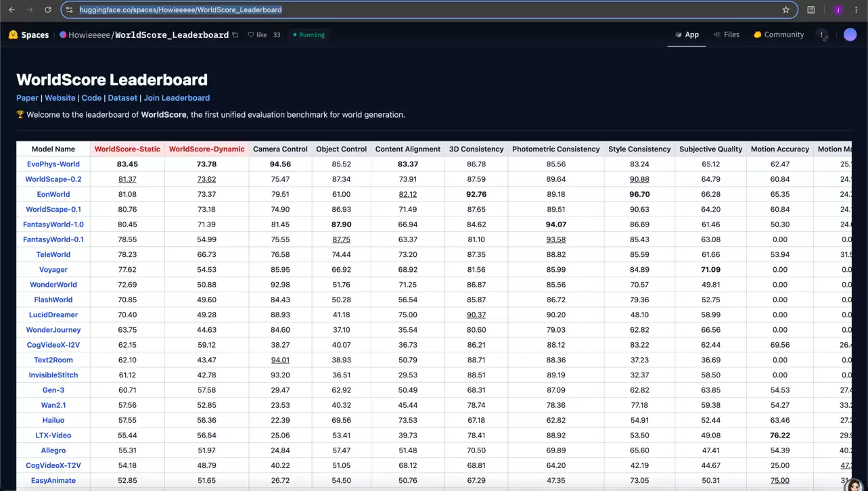The width and height of the screenshot is (868, 491).
Task: Like the space with the heart button
Action: [257, 34]
